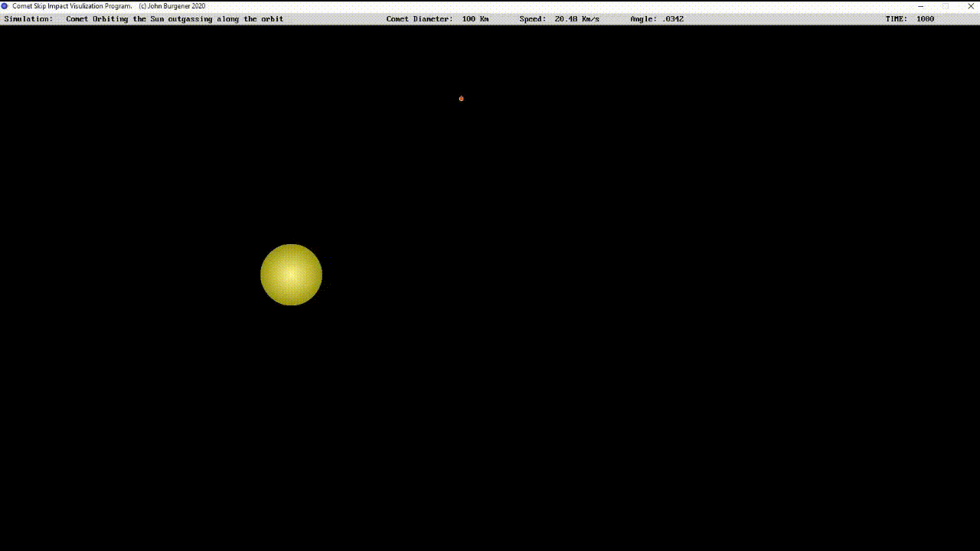Click the 'Km/s' speed unit
The image size is (980, 551).
(x=590, y=19)
